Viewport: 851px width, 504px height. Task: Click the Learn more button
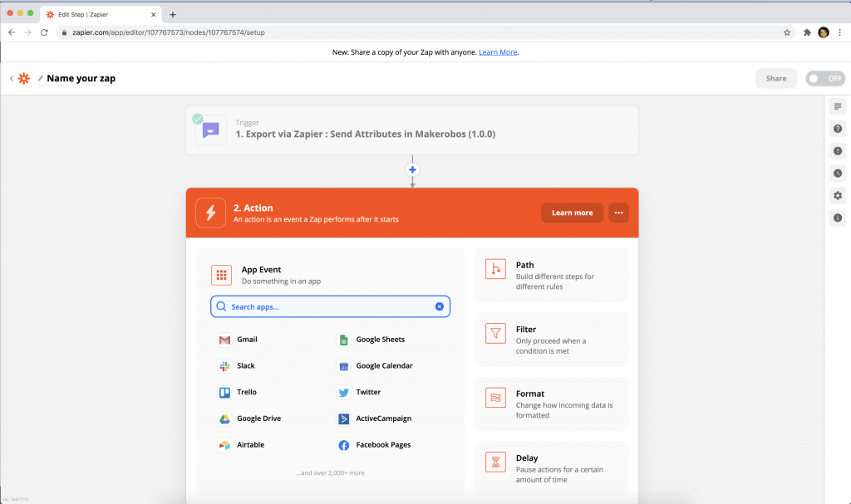pos(572,213)
